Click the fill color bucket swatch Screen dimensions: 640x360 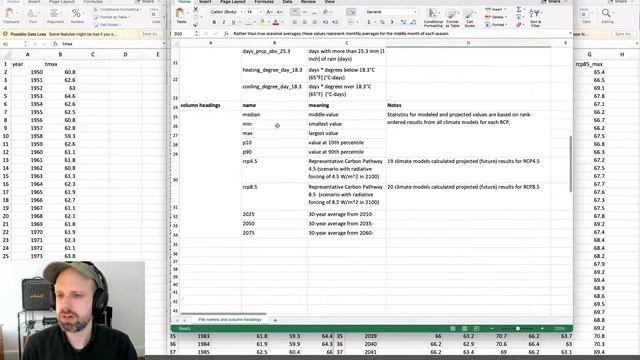click(x=262, y=22)
